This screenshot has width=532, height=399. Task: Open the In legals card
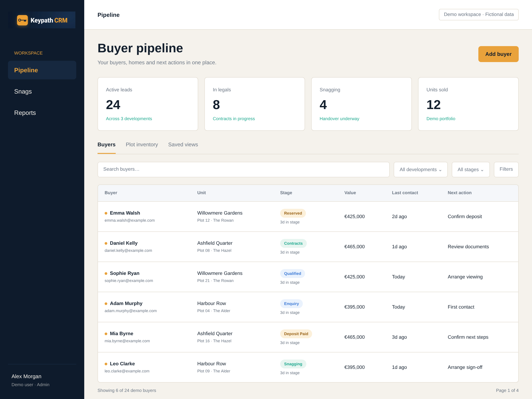click(x=254, y=104)
